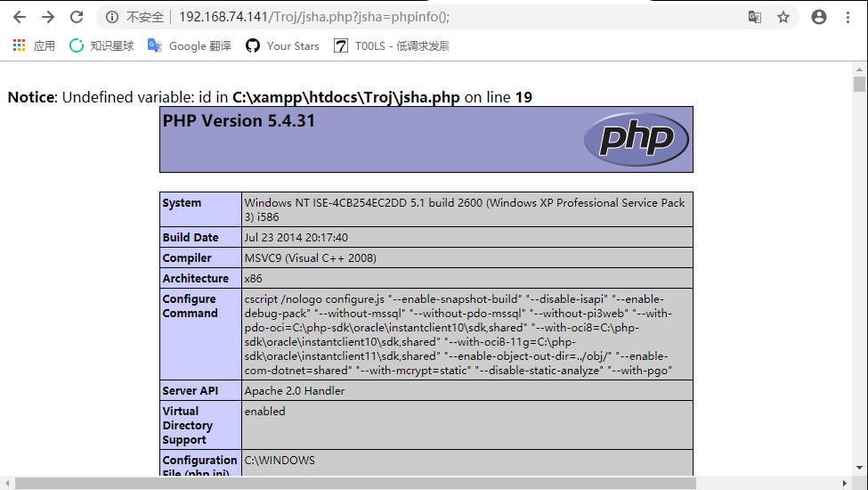Screen dimensions: 868x490
Task: Click the horizontal scrollbar left arrow
Action: 7,483
